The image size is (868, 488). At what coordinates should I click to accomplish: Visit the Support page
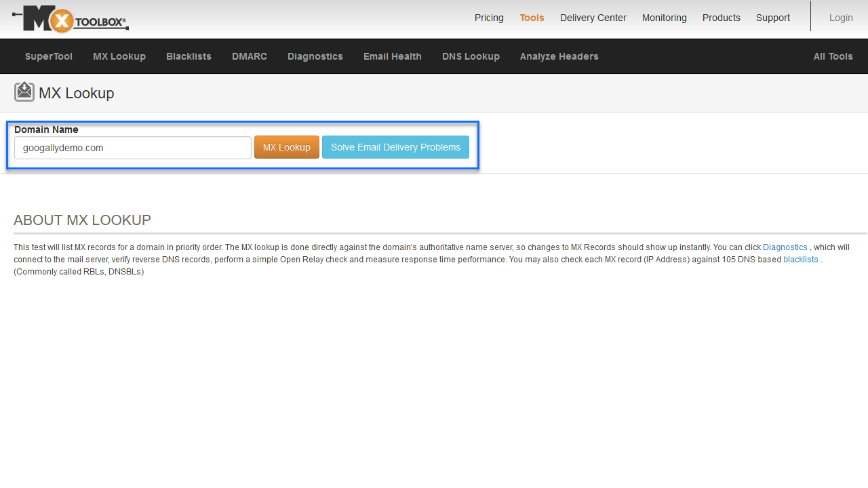pyautogui.click(x=773, y=18)
